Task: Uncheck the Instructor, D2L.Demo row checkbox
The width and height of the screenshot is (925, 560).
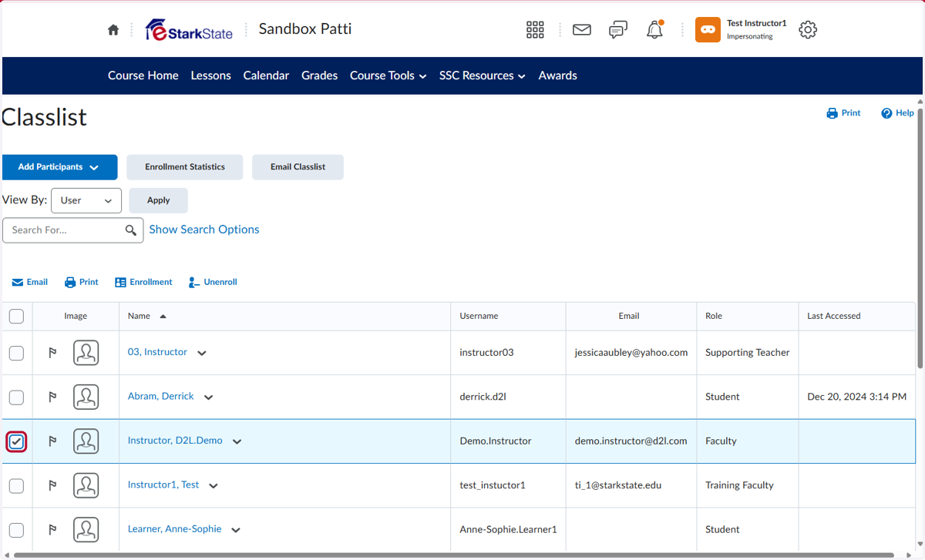Action: click(x=16, y=441)
